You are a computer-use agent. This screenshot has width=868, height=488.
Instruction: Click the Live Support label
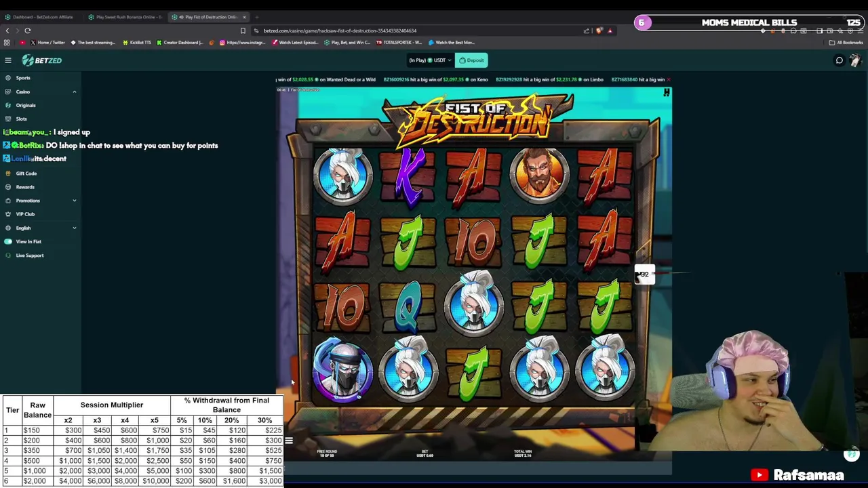pyautogui.click(x=30, y=256)
